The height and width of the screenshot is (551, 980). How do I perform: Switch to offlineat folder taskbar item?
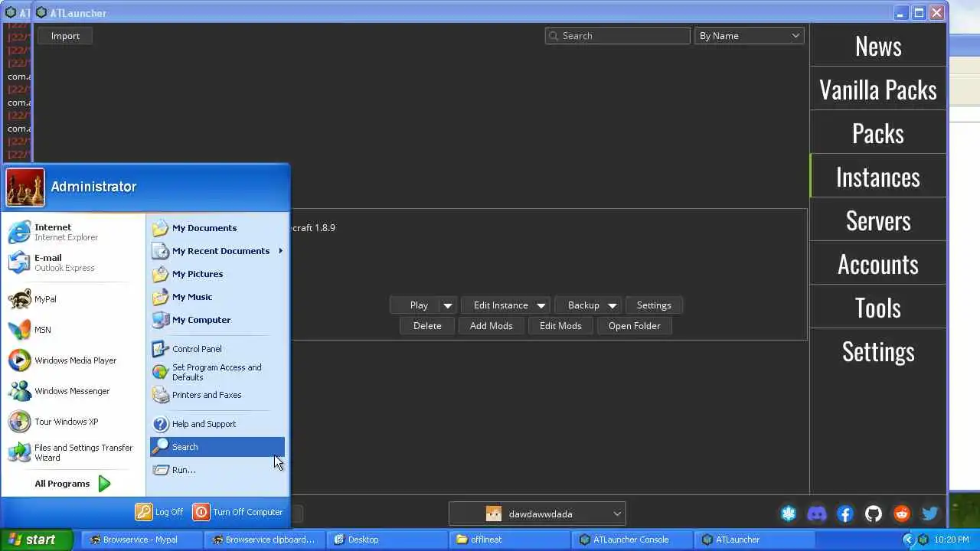509,540
